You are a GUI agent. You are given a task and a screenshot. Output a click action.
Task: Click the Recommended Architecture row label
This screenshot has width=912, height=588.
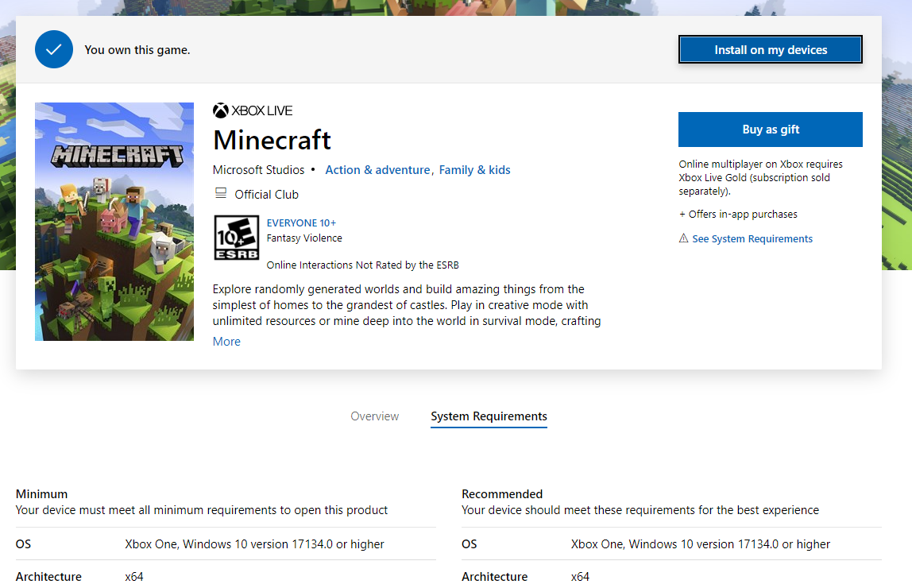[x=494, y=576]
